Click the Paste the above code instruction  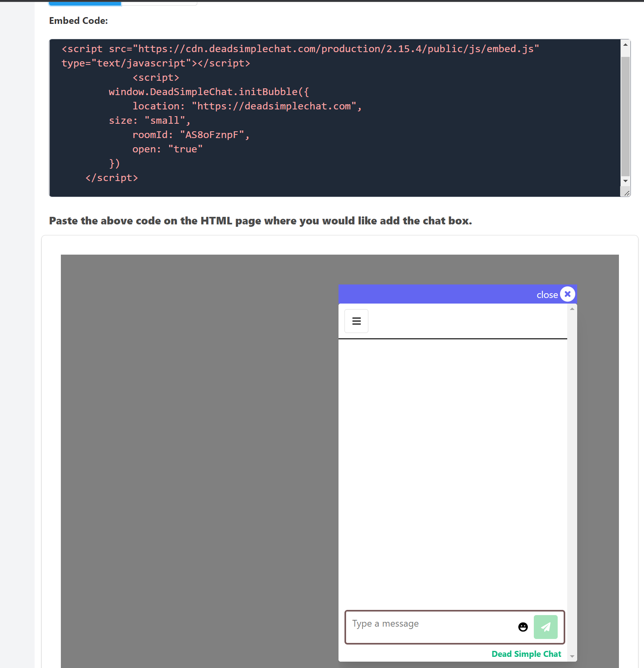(x=261, y=221)
